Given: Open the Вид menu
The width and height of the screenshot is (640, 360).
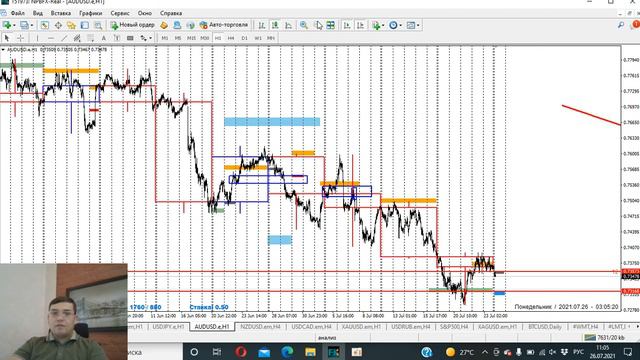Looking at the screenshot, I should tap(38, 13).
